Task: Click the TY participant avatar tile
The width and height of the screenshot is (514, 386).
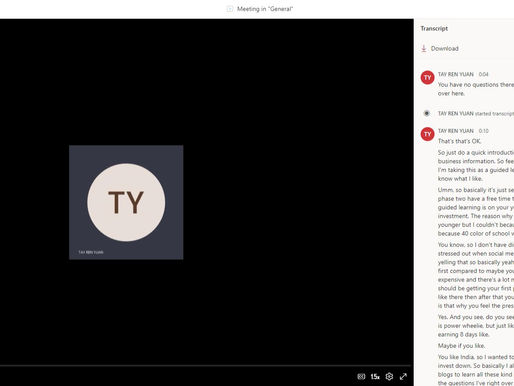Action: tap(126, 202)
